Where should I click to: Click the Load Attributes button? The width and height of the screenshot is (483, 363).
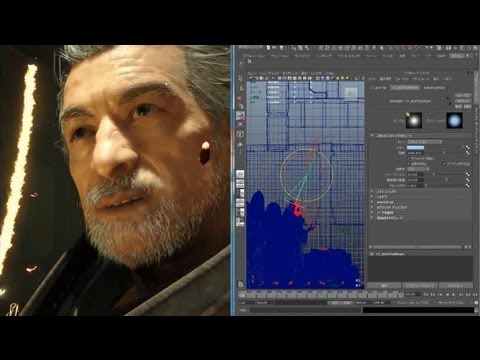(x=420, y=286)
